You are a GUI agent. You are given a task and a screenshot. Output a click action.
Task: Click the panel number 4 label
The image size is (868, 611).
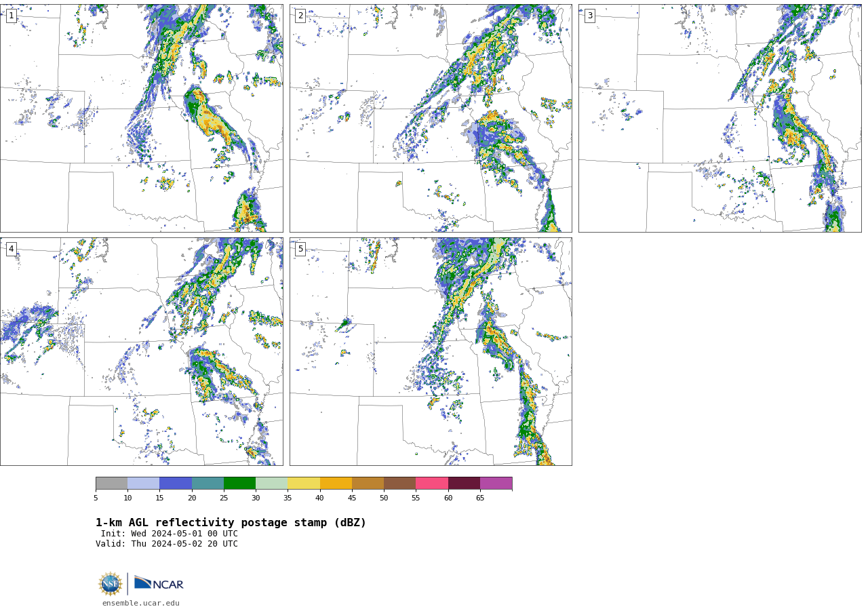[x=11, y=249]
